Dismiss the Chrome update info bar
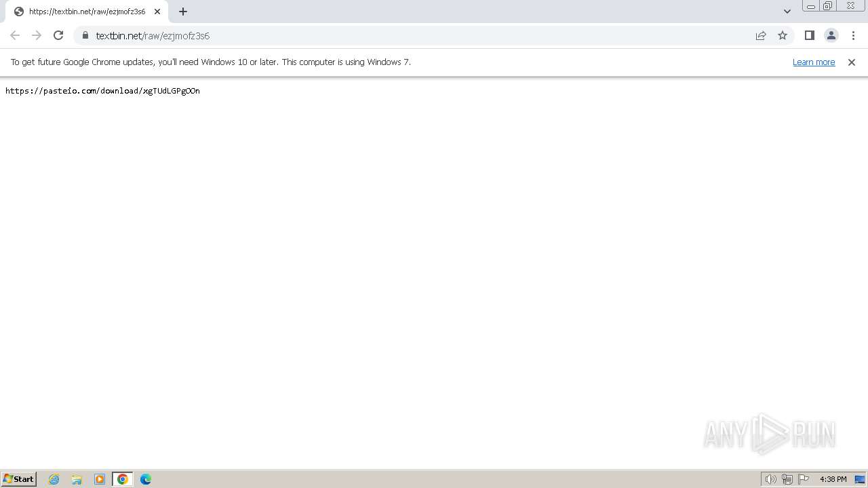Screen dimensions: 868x488 pos(852,62)
